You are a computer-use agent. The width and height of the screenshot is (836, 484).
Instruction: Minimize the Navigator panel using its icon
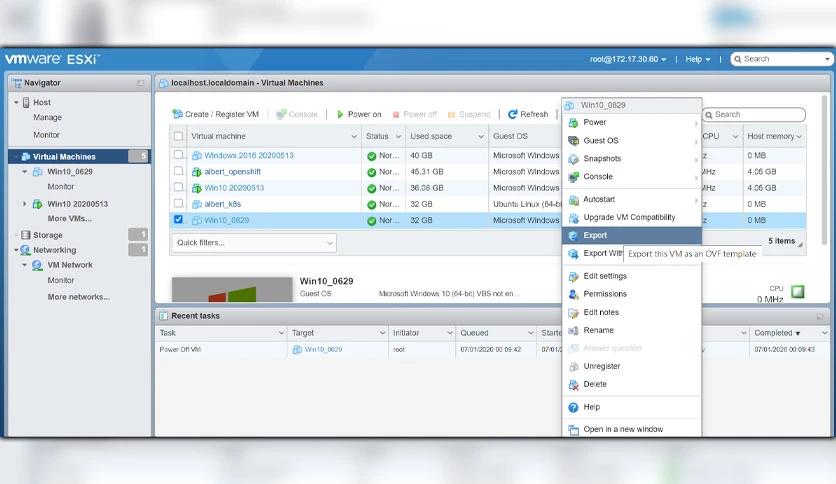coord(141,83)
